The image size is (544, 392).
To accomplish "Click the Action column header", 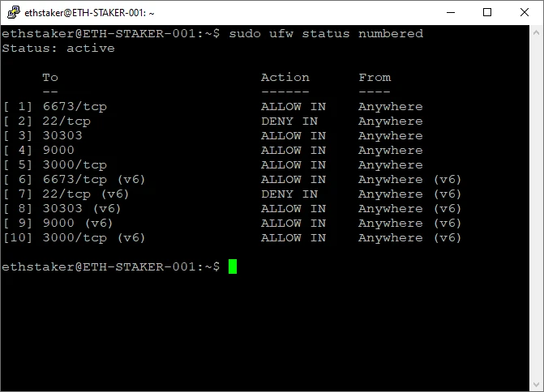I will [x=285, y=77].
